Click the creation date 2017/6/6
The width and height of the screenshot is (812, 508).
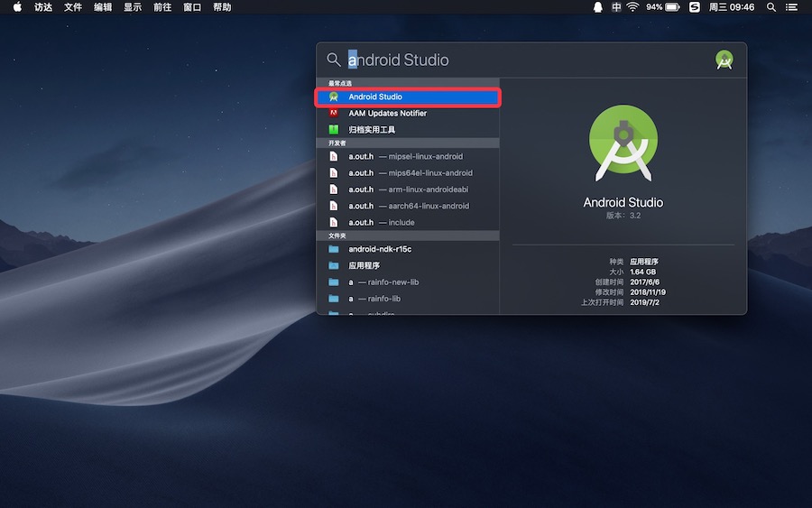coord(645,282)
